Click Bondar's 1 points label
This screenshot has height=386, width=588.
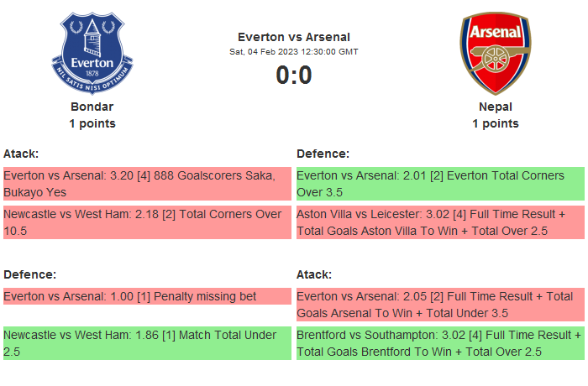[x=92, y=123]
